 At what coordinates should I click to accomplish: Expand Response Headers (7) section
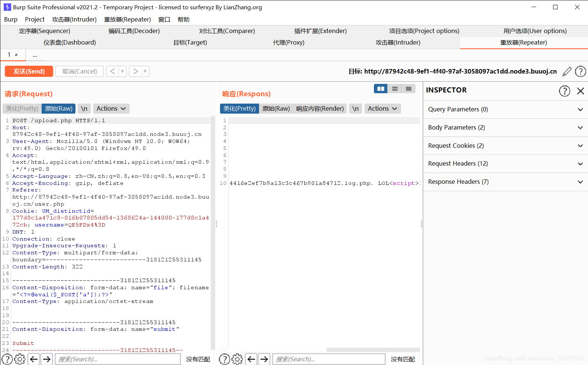click(505, 182)
